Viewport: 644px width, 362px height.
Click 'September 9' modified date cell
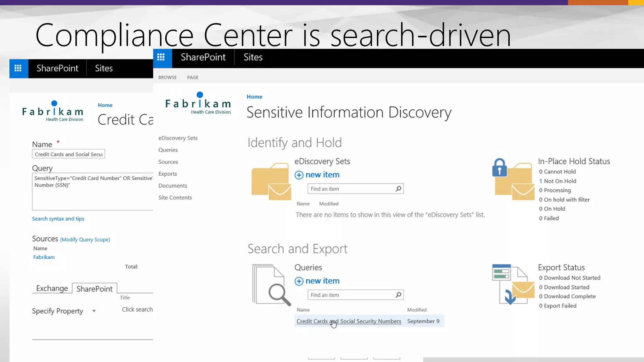click(423, 321)
